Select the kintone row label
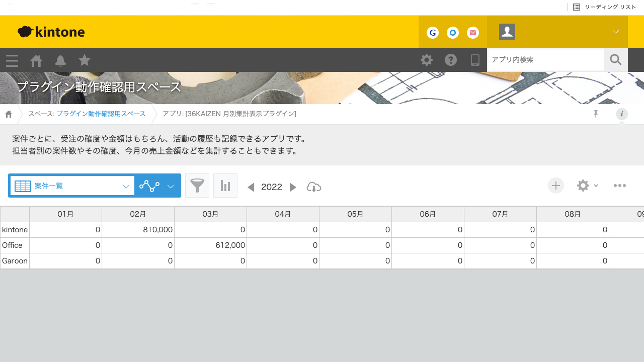 [x=15, y=230]
